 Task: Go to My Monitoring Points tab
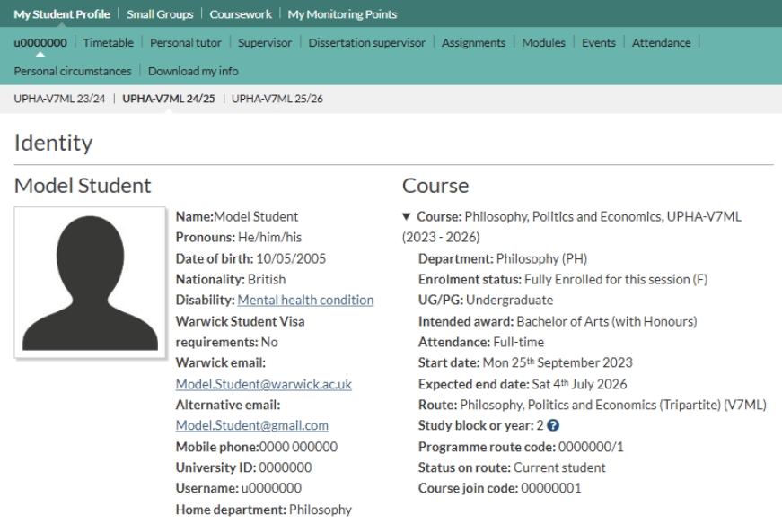coord(342,13)
